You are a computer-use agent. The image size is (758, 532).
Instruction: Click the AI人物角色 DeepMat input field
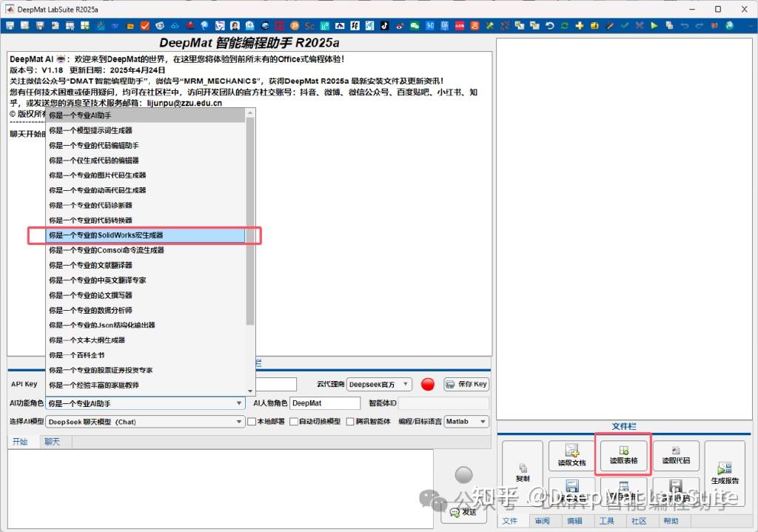[326, 403]
